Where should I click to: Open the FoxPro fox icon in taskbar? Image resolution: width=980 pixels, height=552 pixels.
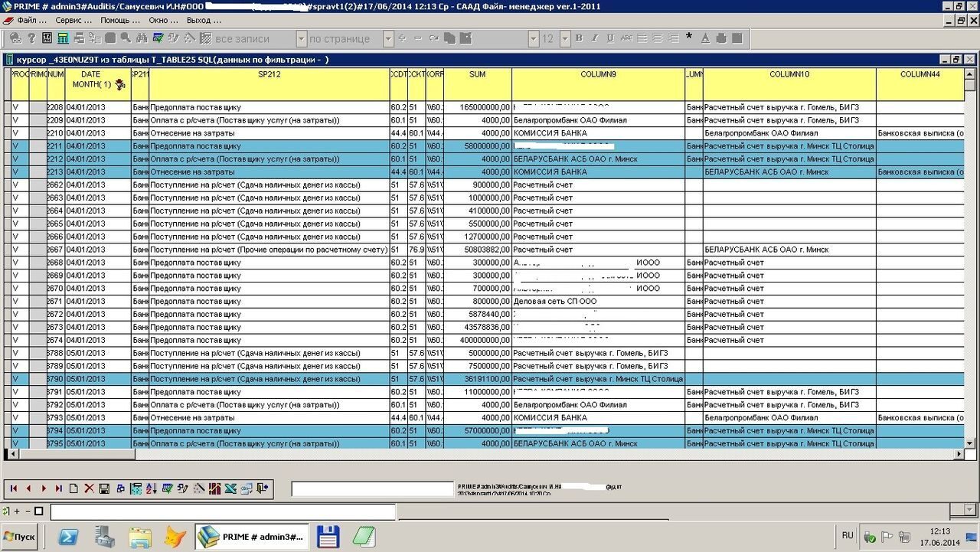[175, 537]
